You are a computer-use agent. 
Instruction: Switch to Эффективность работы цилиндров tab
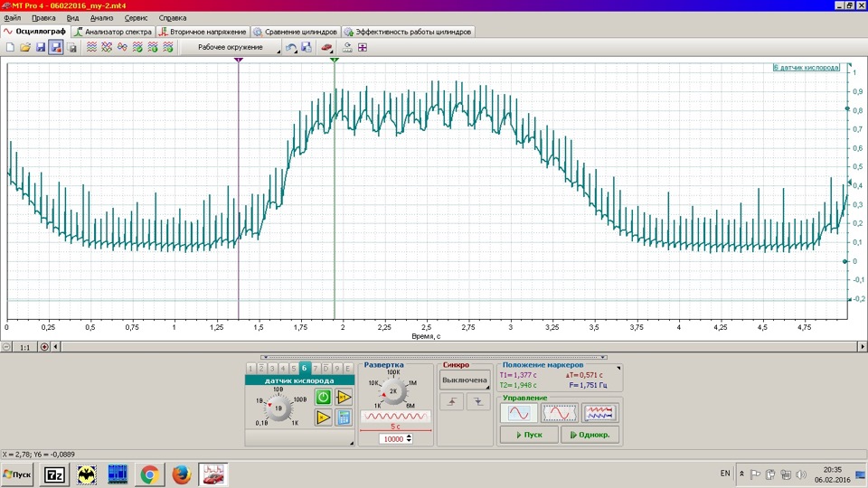click(x=408, y=32)
